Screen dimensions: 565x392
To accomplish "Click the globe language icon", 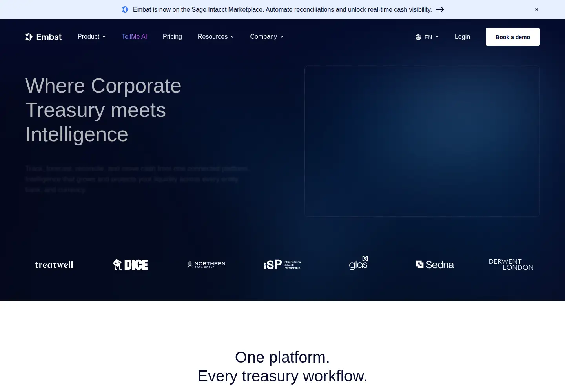I will (x=418, y=37).
